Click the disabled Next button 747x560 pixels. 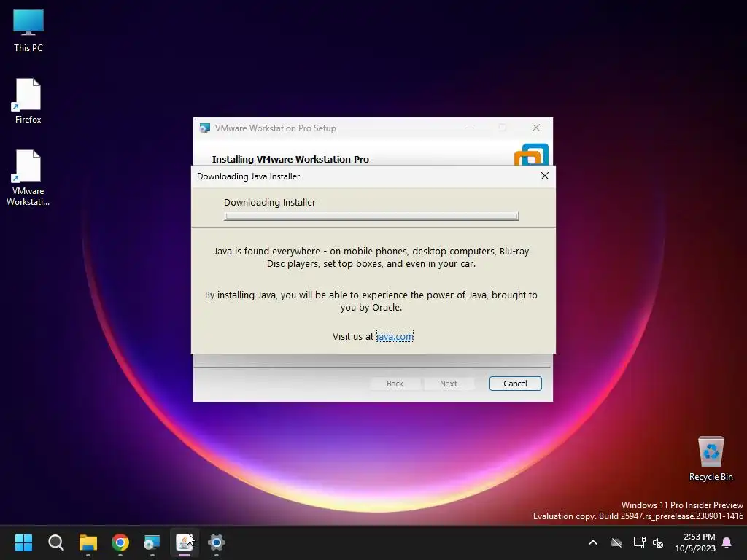(449, 384)
